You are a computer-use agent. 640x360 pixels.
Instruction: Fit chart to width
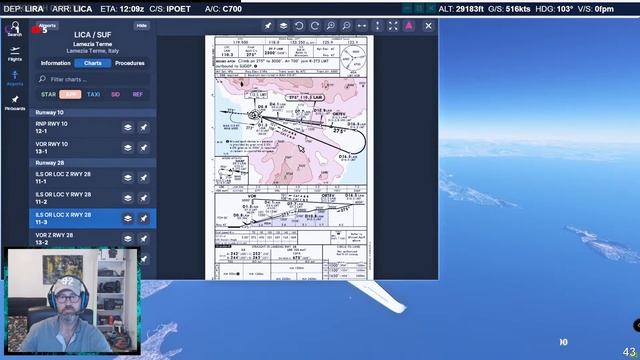(362, 26)
